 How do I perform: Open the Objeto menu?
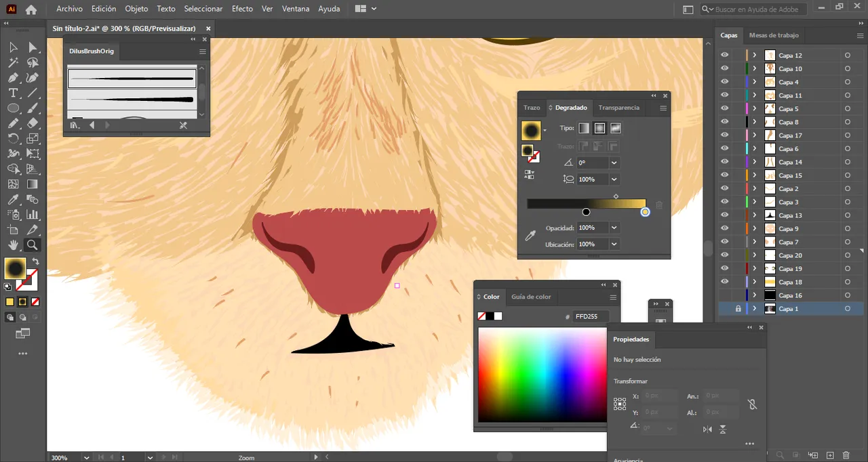click(136, 9)
